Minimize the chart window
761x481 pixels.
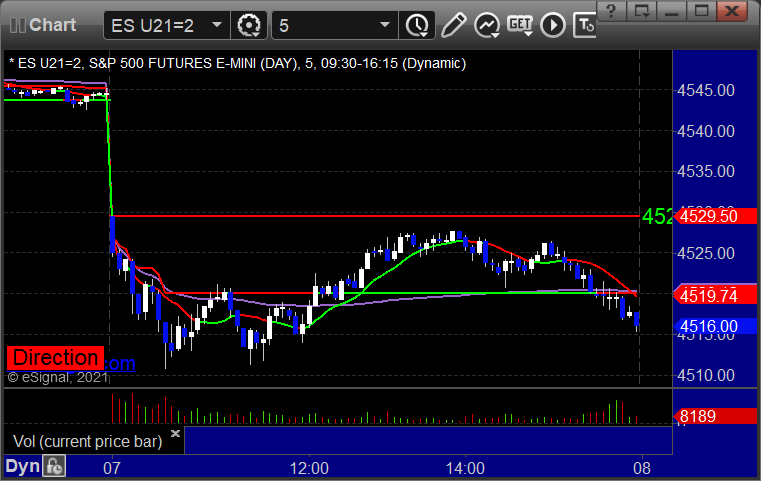[672, 11]
